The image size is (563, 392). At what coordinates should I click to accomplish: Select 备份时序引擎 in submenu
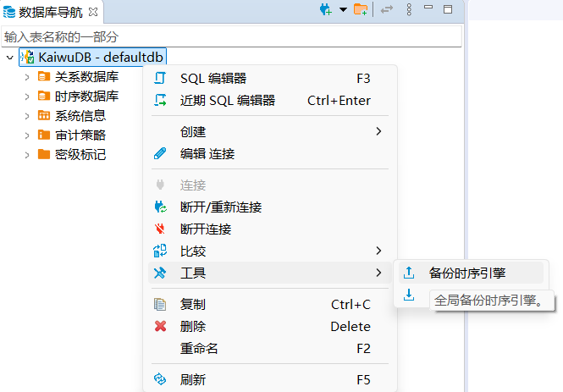471,273
